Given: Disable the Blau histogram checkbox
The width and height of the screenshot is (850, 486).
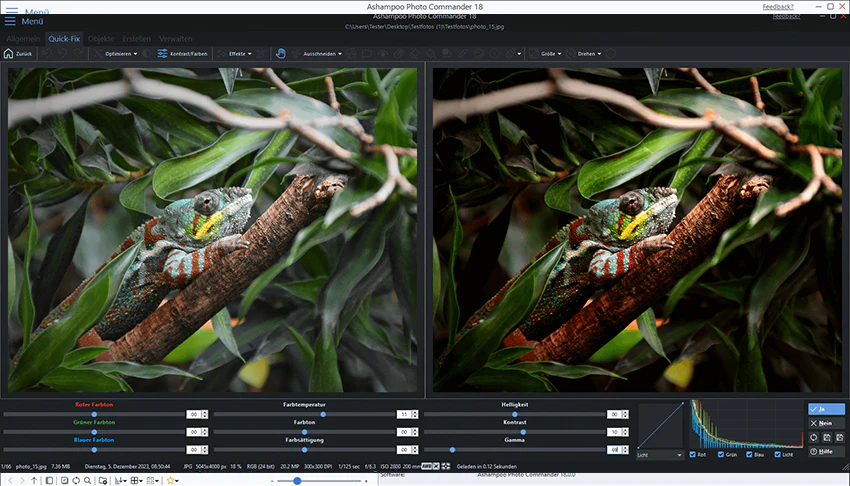Looking at the screenshot, I should point(749,455).
